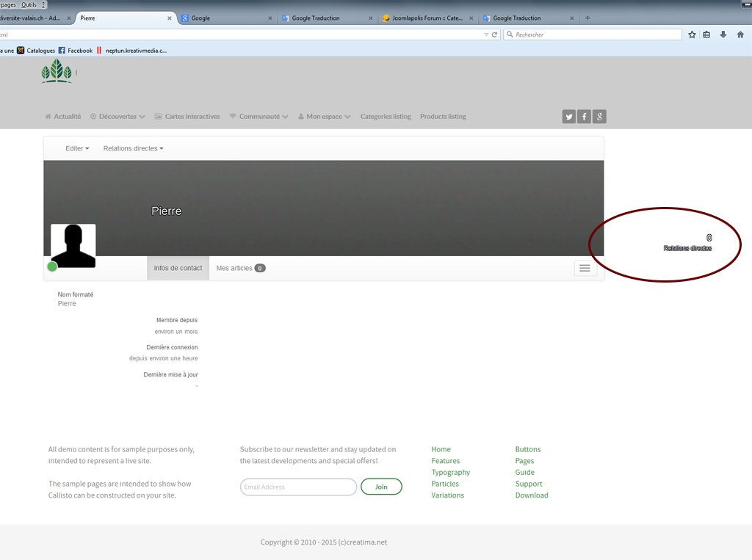Open the Pages footer link
Viewport: 752px width, 560px height.
point(524,461)
